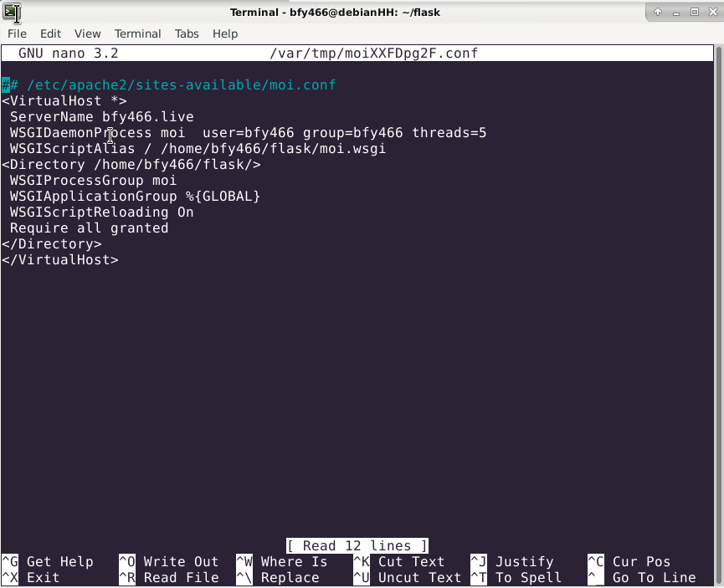Open the File menu

(17, 33)
